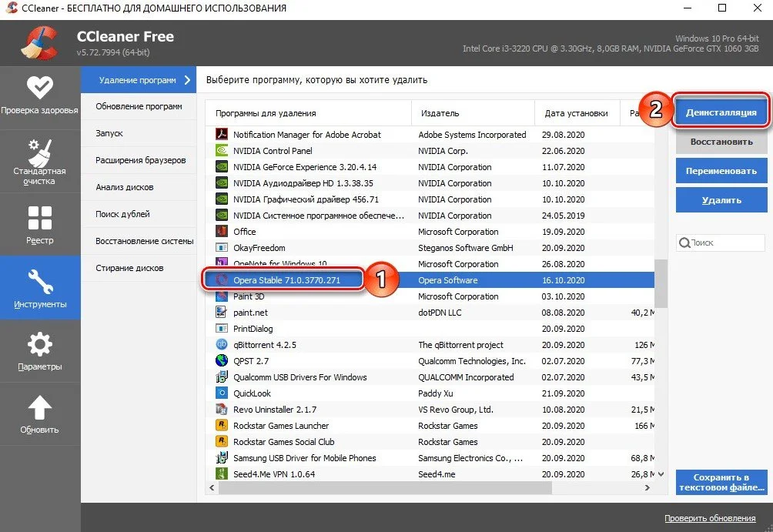
Task: Select the Tools wrench icon
Action: point(39,282)
